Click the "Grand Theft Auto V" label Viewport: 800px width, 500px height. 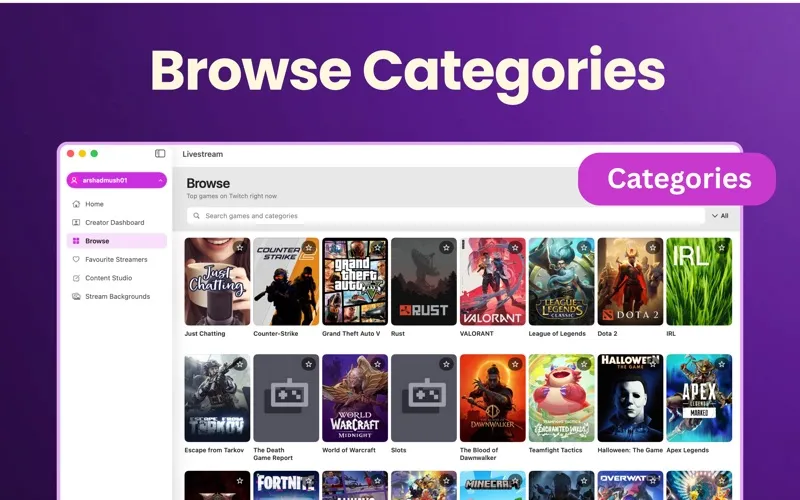(351, 334)
